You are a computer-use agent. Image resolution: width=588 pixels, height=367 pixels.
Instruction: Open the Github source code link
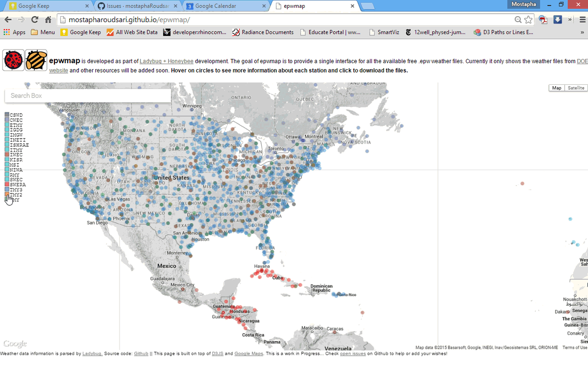point(141,353)
